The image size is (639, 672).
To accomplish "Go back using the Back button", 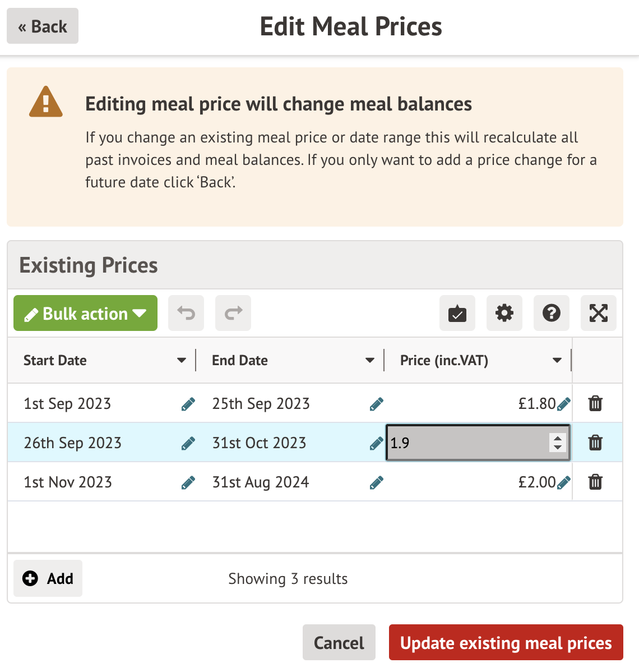I will (43, 26).
